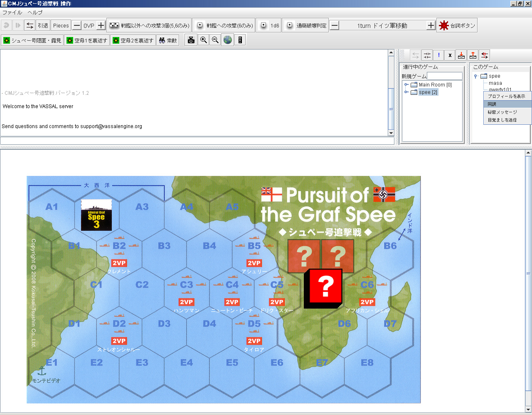532x415 pixels.
Task: Click the Admiral Graf Spee 3 counter
Action: click(96, 215)
